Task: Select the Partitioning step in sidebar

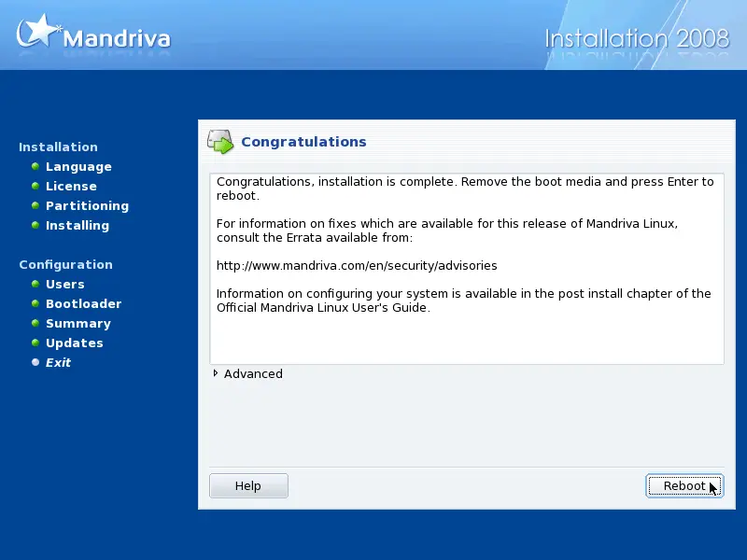Action: tap(87, 205)
